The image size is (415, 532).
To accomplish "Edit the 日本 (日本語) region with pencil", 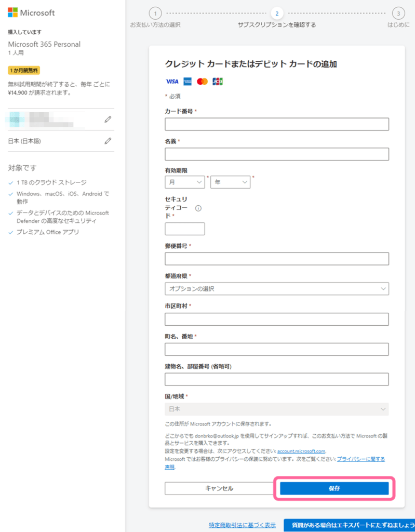I will (108, 141).
